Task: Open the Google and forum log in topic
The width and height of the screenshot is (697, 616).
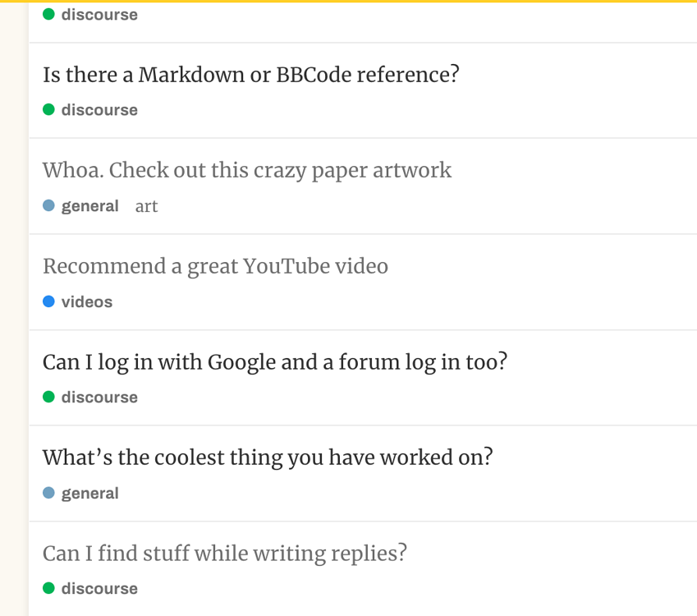Action: click(x=274, y=361)
